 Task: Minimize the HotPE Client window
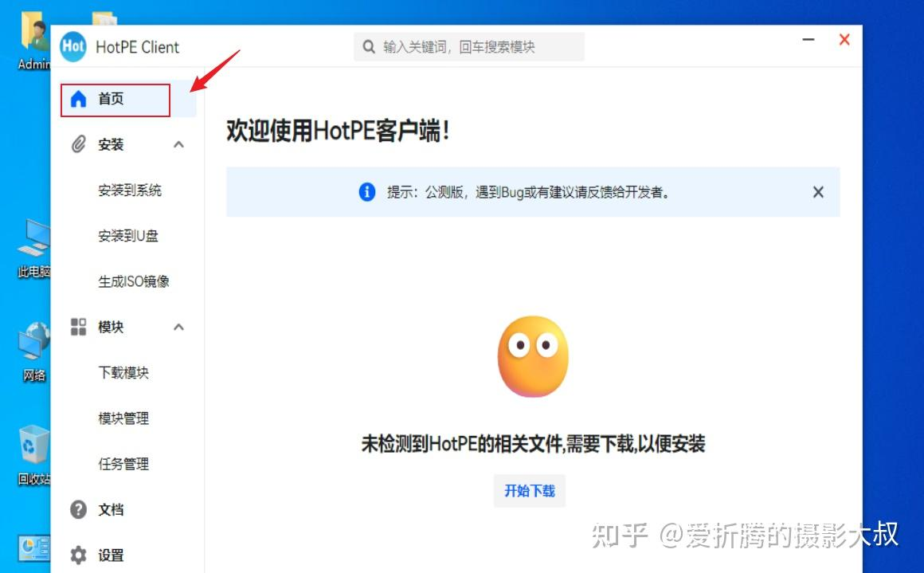click(808, 40)
